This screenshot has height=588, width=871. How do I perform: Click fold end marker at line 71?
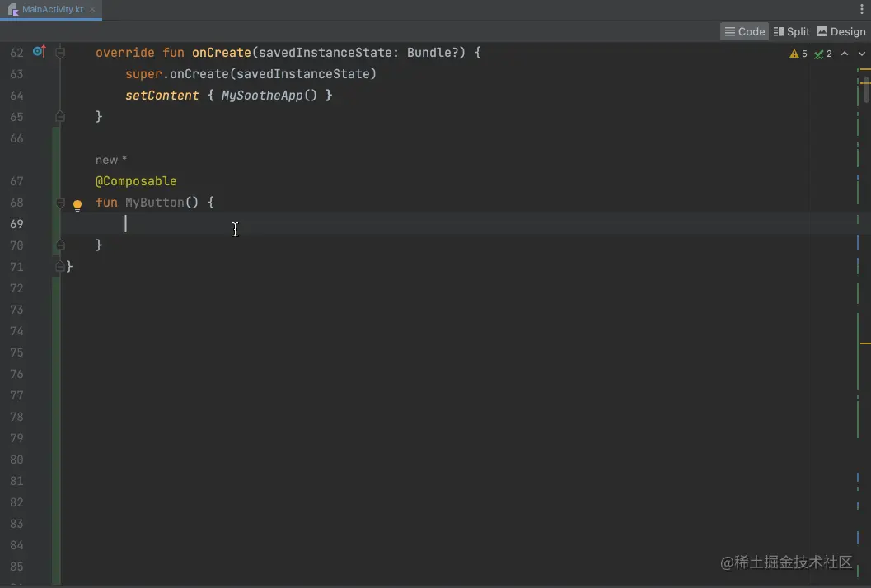[60, 267]
